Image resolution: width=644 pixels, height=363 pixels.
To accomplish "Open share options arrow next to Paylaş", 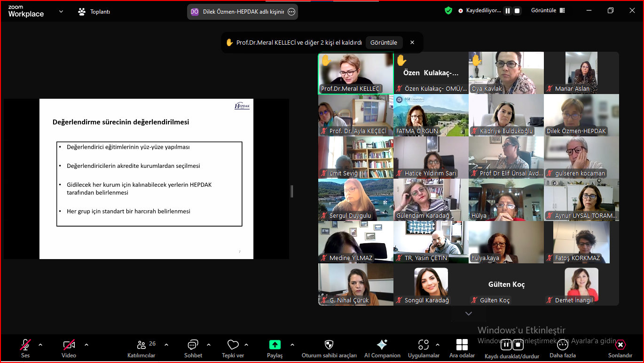I will [x=292, y=345].
